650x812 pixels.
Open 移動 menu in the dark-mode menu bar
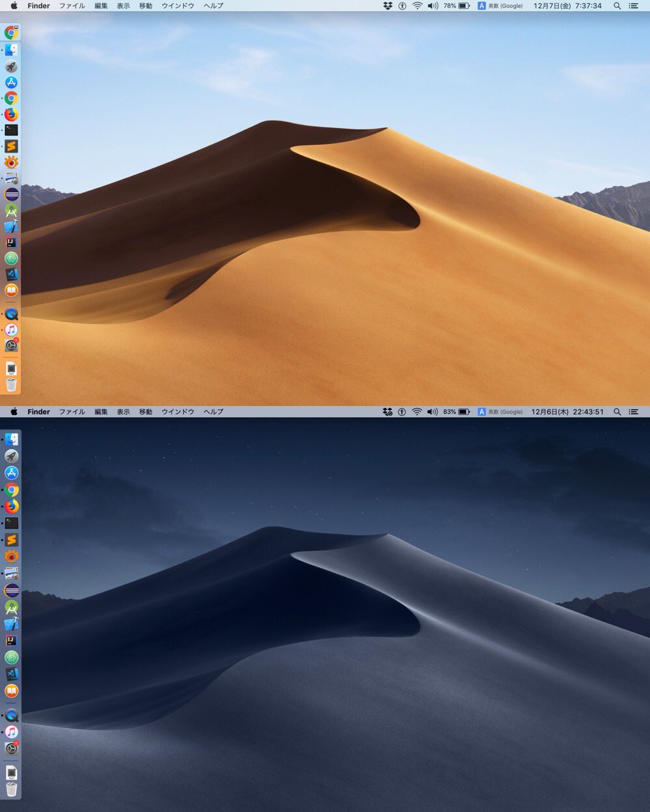click(146, 412)
